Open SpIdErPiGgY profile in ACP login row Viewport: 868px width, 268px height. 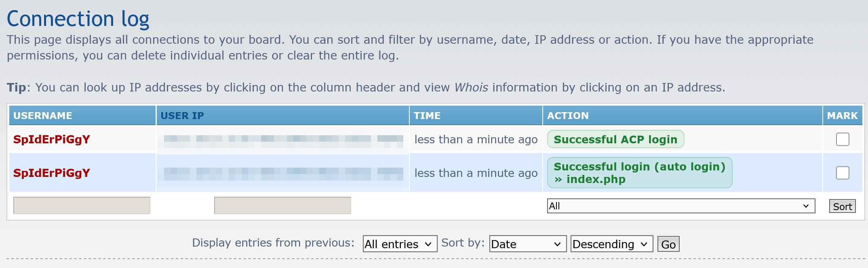tap(52, 139)
